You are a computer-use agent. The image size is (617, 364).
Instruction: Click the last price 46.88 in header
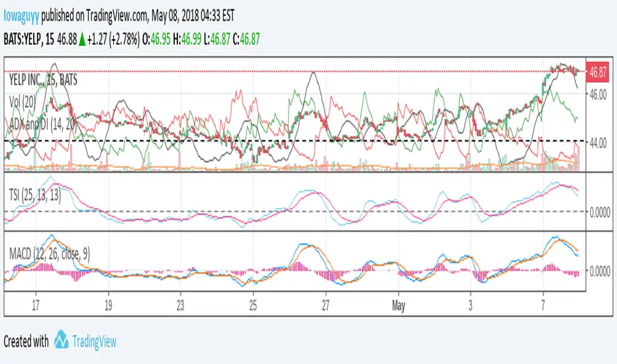[67, 39]
